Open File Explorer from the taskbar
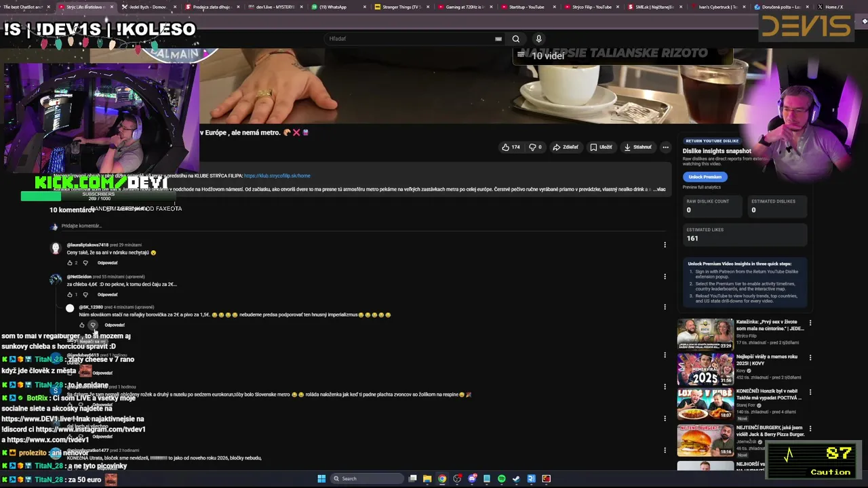868x488 pixels. (x=427, y=479)
